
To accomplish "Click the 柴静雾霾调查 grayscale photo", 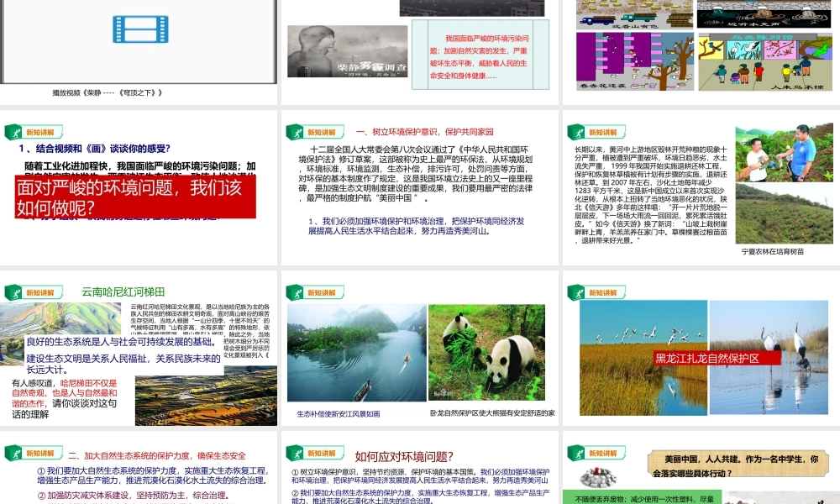I will pos(347,51).
